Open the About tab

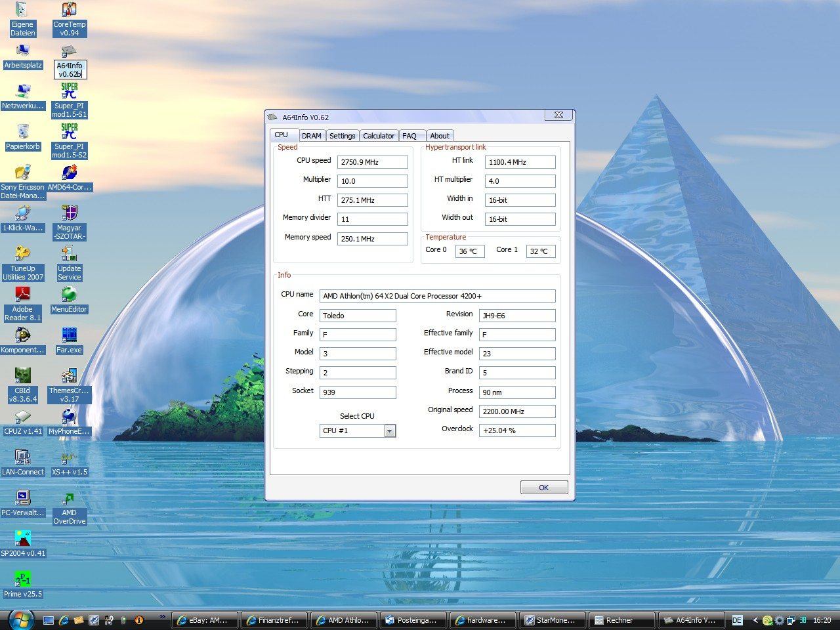pos(440,136)
